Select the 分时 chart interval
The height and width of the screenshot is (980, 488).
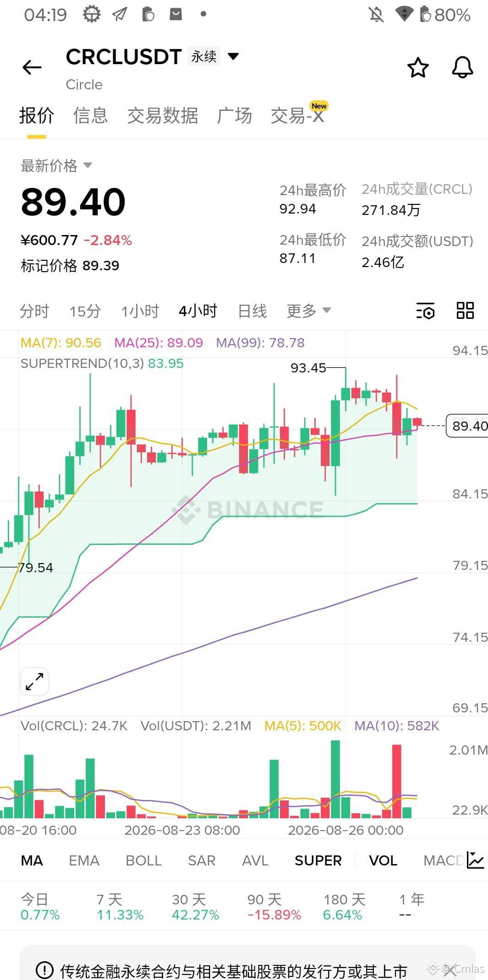point(34,311)
